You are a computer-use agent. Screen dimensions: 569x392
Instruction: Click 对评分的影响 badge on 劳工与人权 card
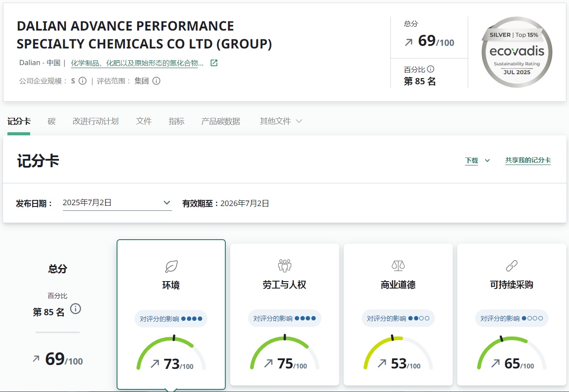coord(284,319)
